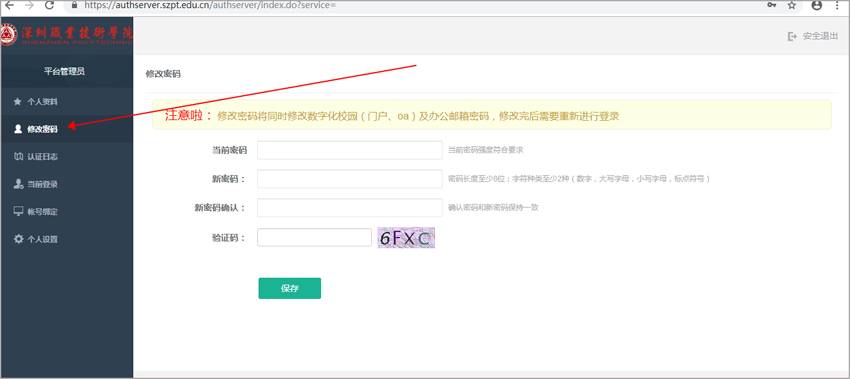Click the star icon beside 个人资料
Image resolution: width=850 pixels, height=379 pixels.
click(17, 101)
